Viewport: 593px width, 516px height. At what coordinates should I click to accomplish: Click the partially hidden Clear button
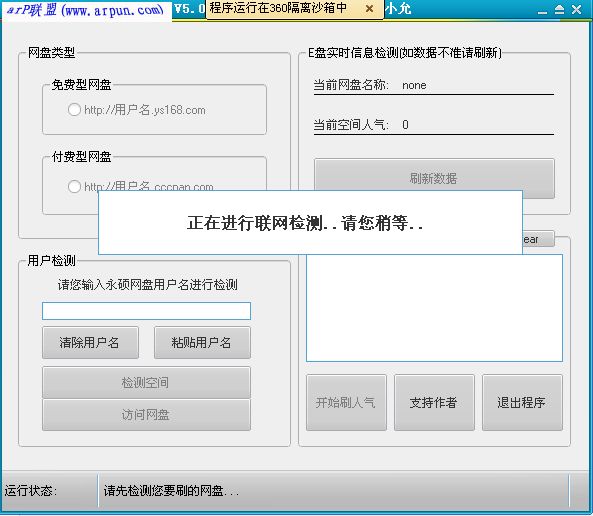click(539, 239)
